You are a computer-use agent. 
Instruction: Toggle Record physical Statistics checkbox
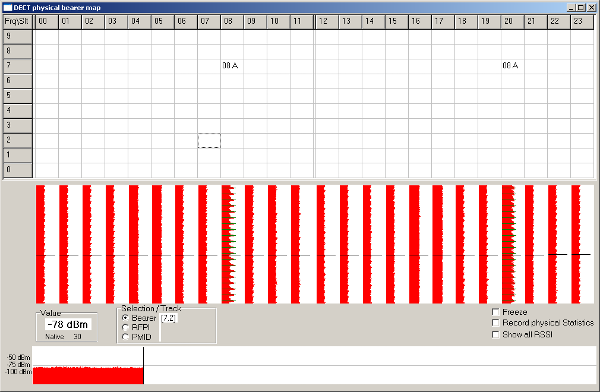(x=496, y=323)
